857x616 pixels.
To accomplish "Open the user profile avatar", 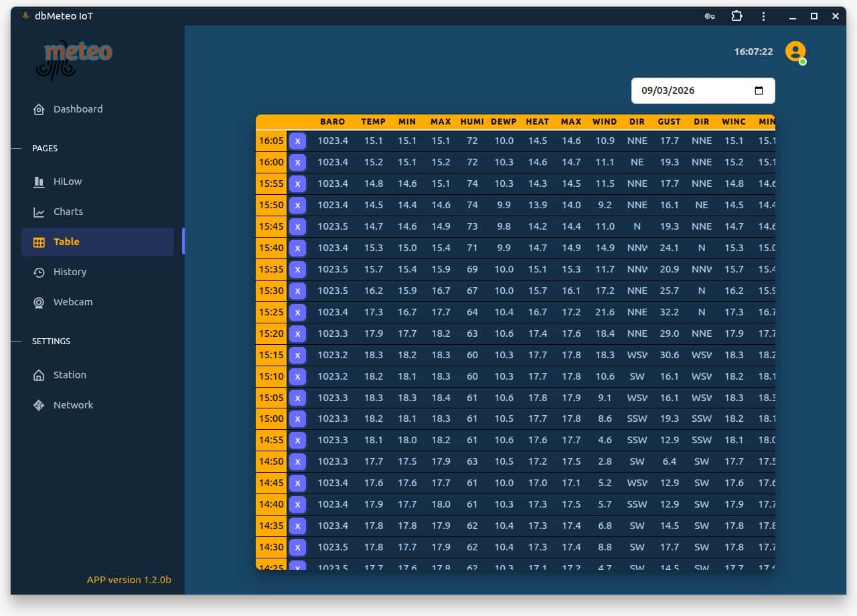I will point(795,52).
